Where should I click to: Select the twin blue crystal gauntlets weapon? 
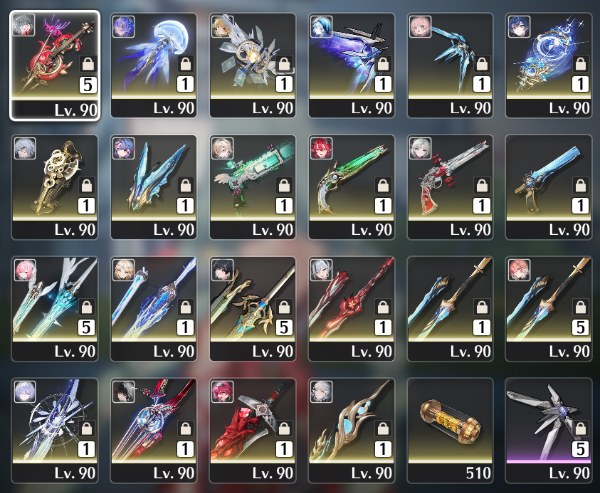pyautogui.click(x=154, y=187)
